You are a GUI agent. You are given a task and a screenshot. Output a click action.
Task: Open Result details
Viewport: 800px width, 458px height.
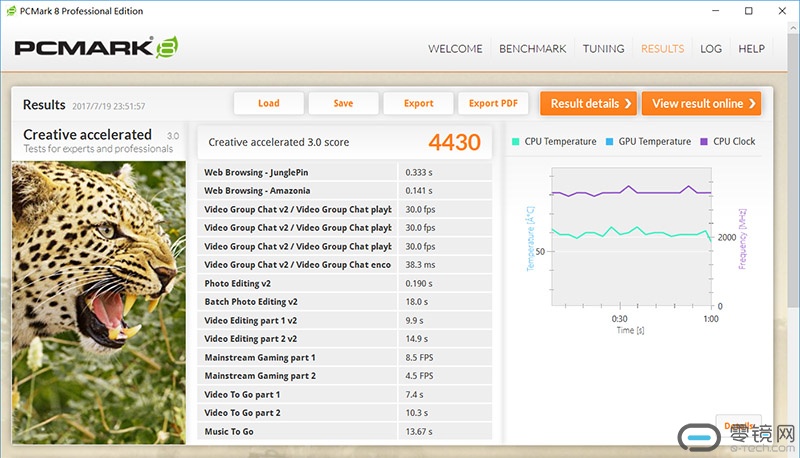tap(588, 104)
